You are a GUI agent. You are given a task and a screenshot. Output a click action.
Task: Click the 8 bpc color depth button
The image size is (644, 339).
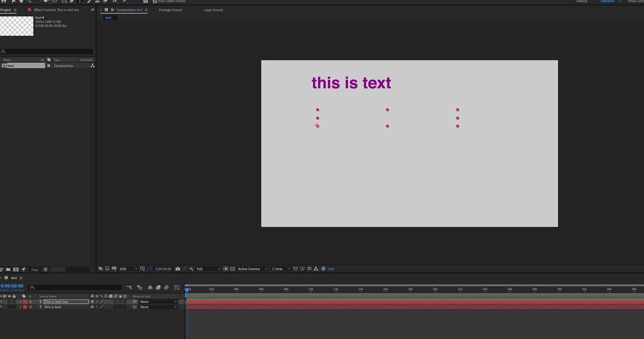pos(35,270)
